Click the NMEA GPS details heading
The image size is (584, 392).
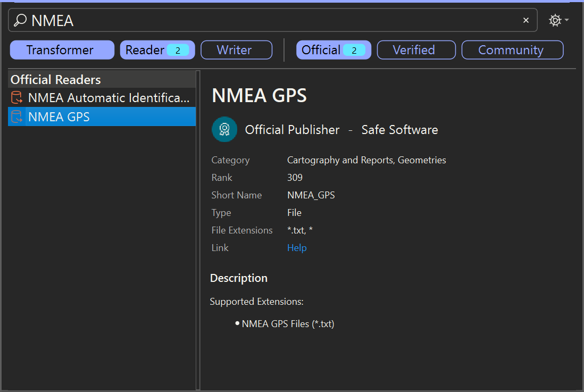coord(259,95)
